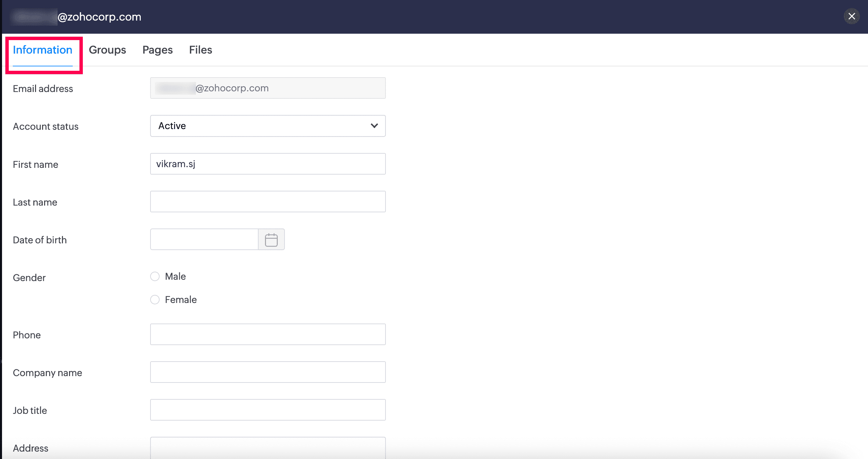
Task: Click the Date of birth text box
Action: click(x=204, y=240)
